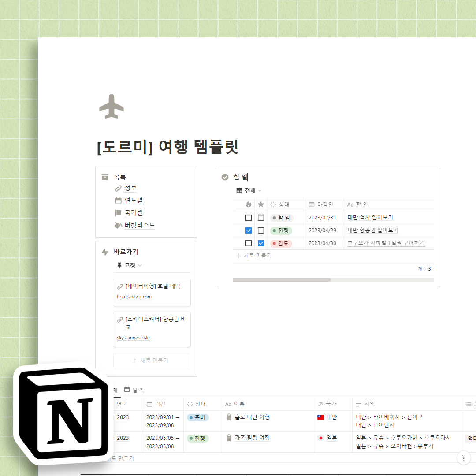Click the flag icon next to 국가별
The height and width of the screenshot is (476, 476).
[118, 213]
